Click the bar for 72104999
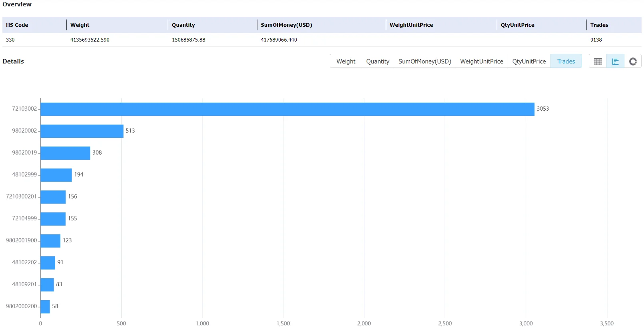644x327 pixels. (53, 219)
